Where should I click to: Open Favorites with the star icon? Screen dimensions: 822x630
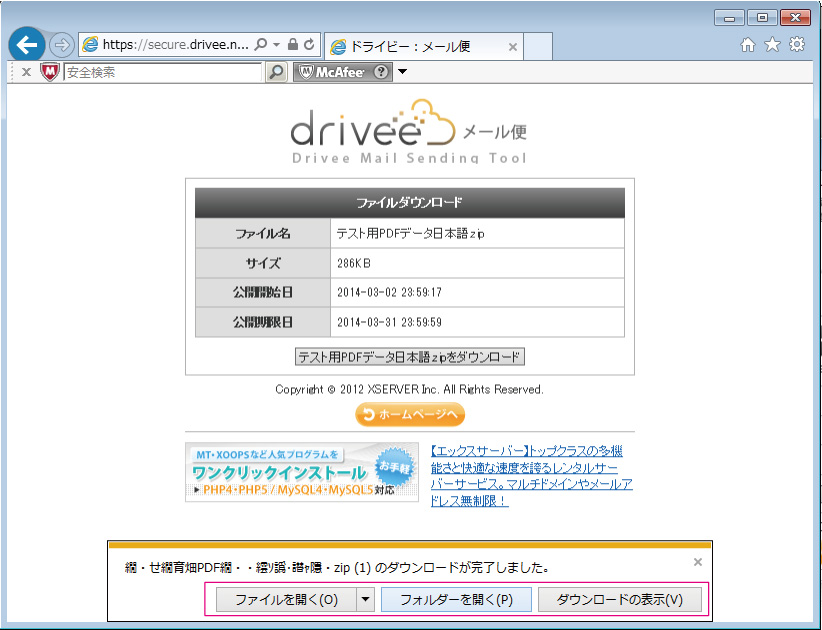point(772,45)
